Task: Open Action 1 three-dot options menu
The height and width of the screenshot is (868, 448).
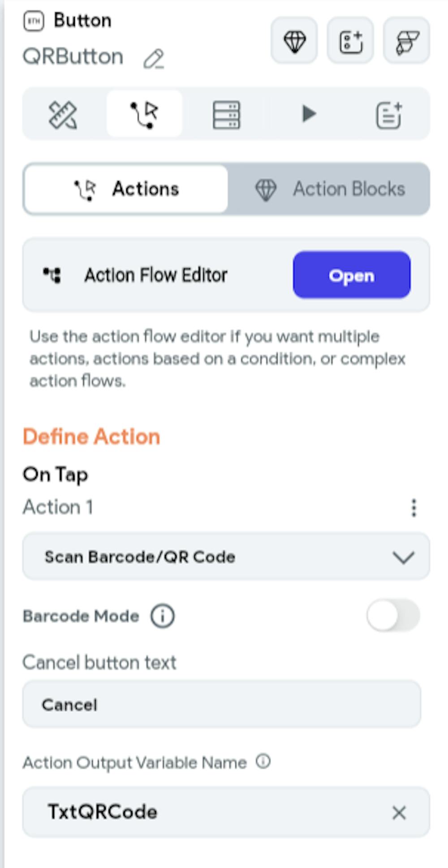Action: click(x=414, y=508)
